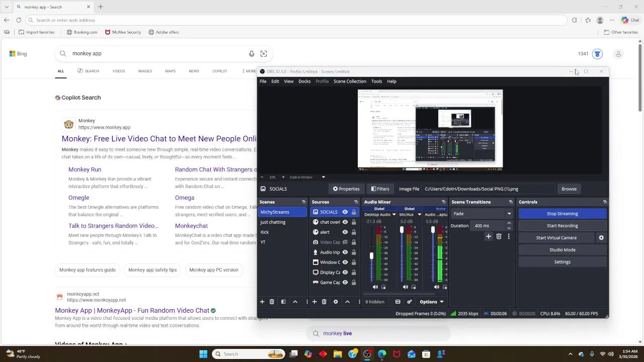Open Mic/Aux channel dropdown arrow
The image size is (644, 362).
click(x=419, y=215)
